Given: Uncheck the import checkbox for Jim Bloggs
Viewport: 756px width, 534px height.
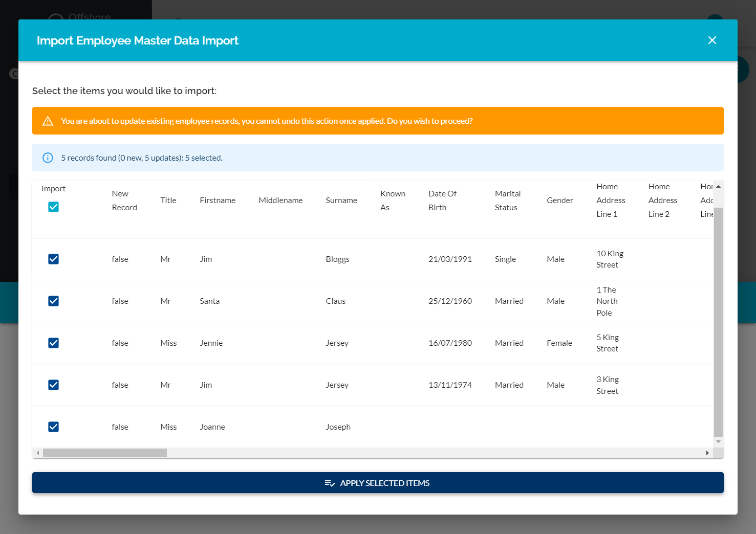Looking at the screenshot, I should pyautogui.click(x=53, y=259).
